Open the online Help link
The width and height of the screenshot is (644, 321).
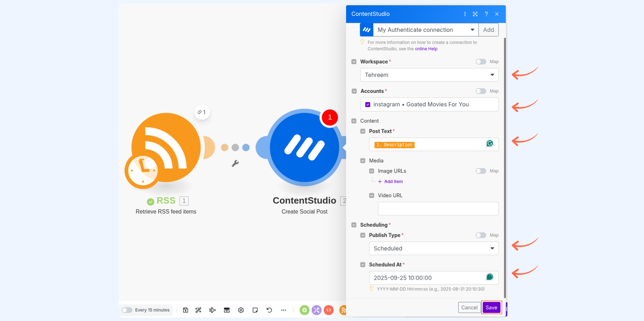pyautogui.click(x=426, y=49)
